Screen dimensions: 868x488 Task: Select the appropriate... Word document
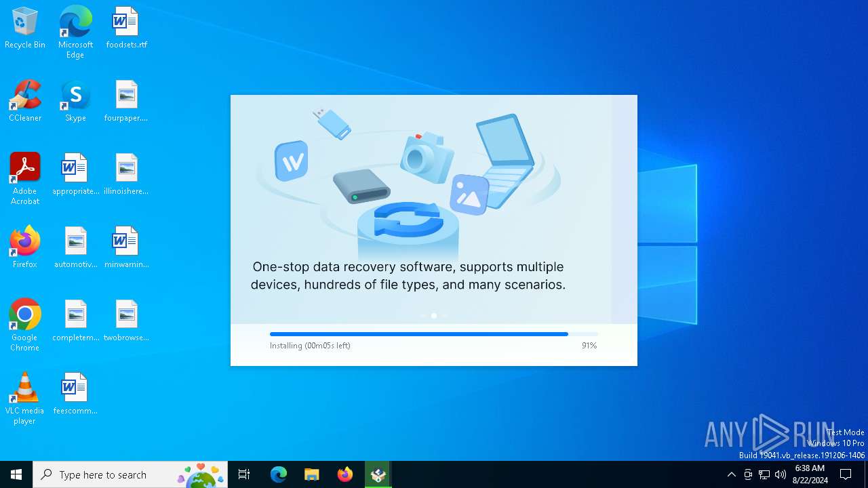click(75, 175)
